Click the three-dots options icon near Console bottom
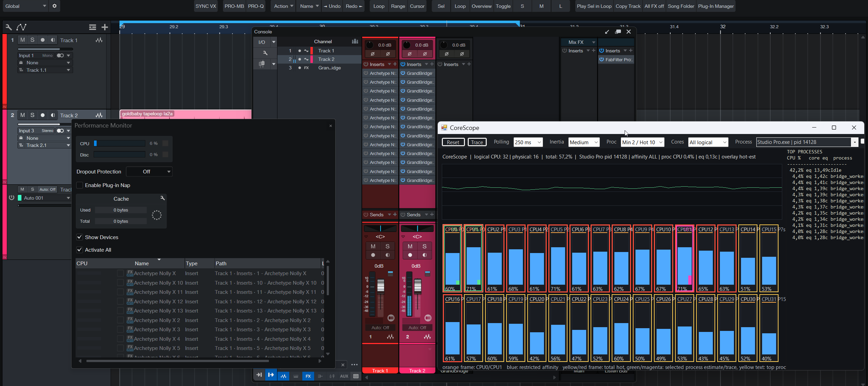 354,365
